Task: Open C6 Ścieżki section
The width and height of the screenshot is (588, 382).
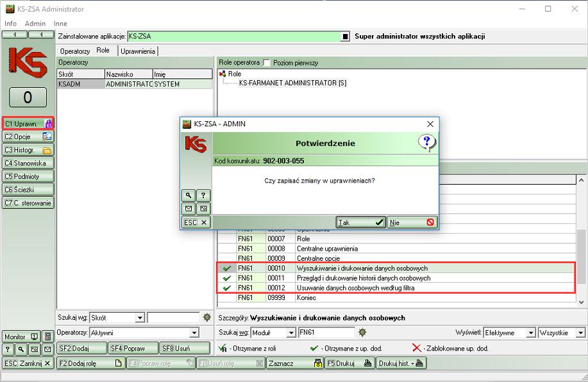Action: coord(28,190)
